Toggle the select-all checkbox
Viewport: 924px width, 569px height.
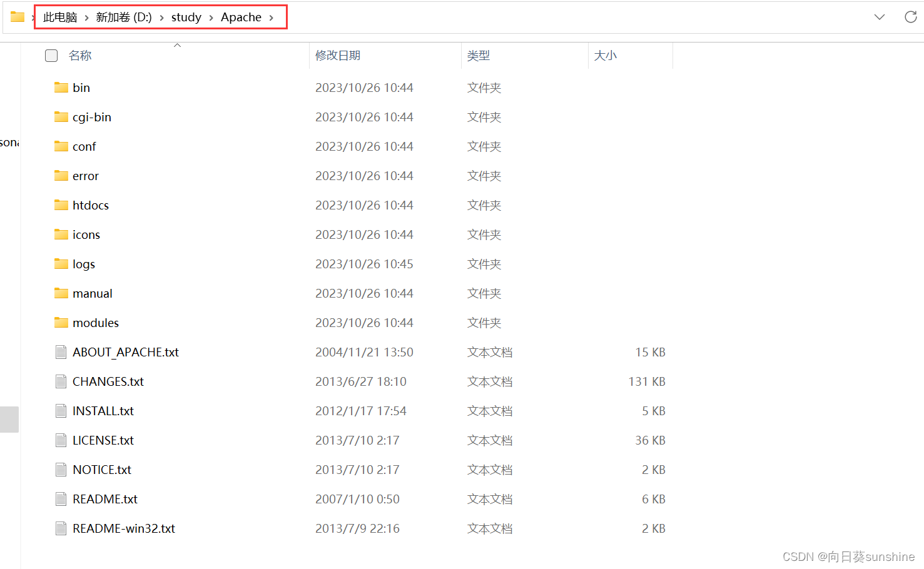coord(51,56)
